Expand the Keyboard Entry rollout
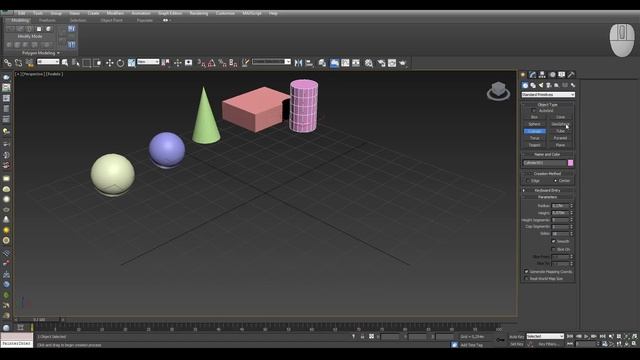 547,190
